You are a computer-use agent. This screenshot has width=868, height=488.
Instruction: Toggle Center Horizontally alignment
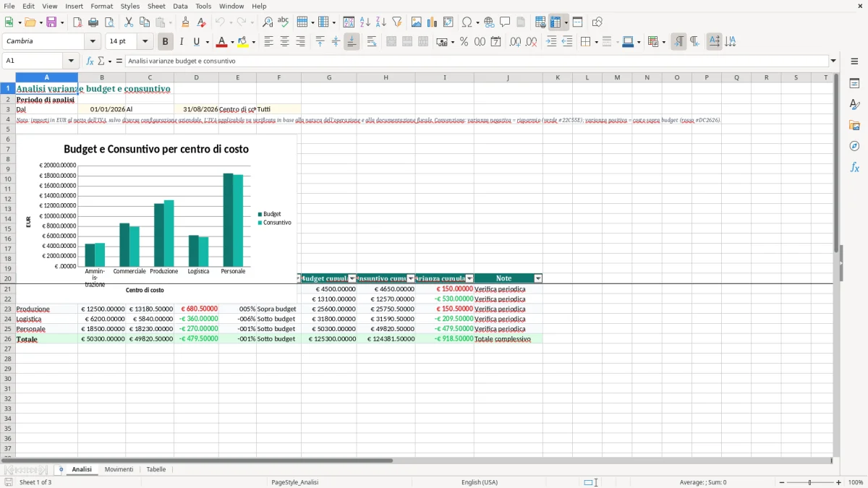[x=284, y=42]
